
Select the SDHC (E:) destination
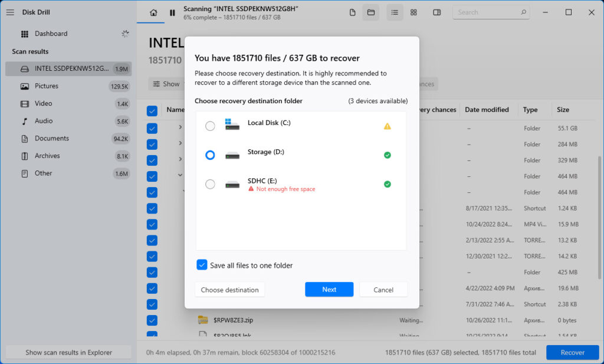210,184
